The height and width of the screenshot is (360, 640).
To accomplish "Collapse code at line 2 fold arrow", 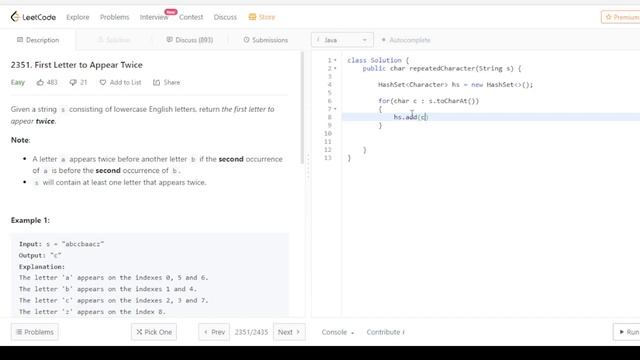I will point(335,69).
